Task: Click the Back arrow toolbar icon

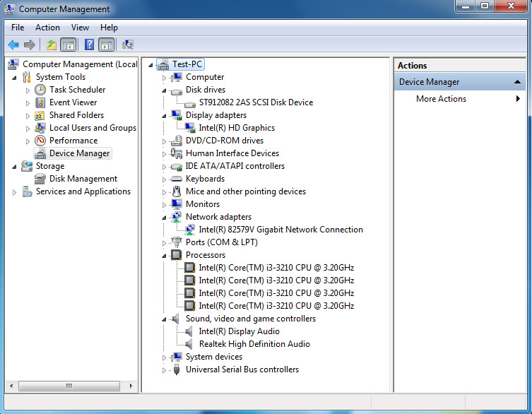Action: (13, 45)
